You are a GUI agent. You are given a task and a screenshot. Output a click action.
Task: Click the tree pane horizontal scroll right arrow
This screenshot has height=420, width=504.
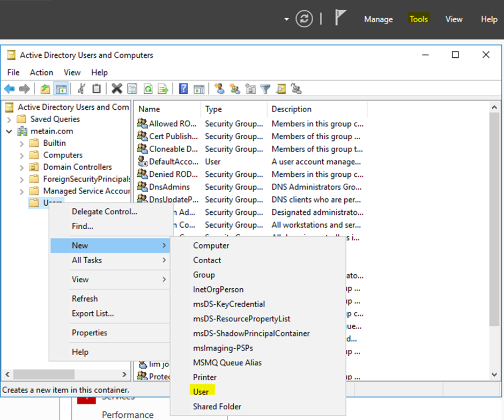click(125, 374)
